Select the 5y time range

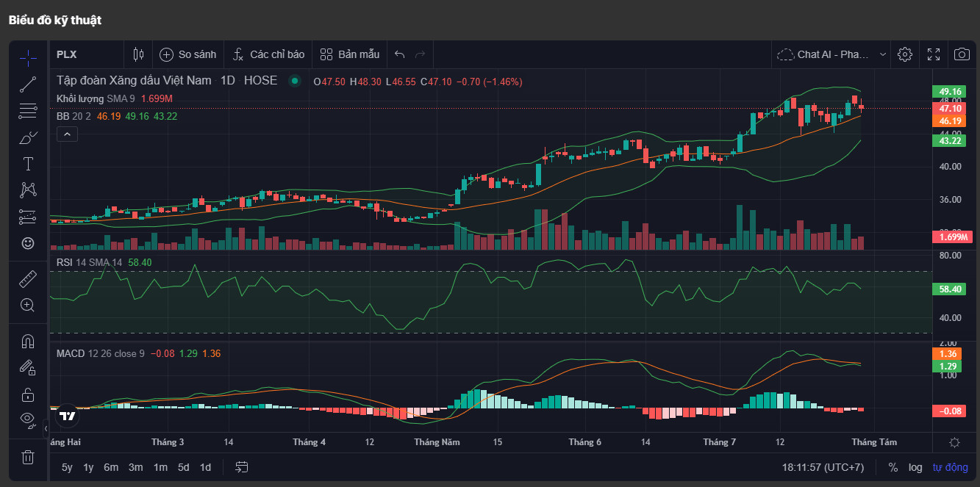click(67, 467)
